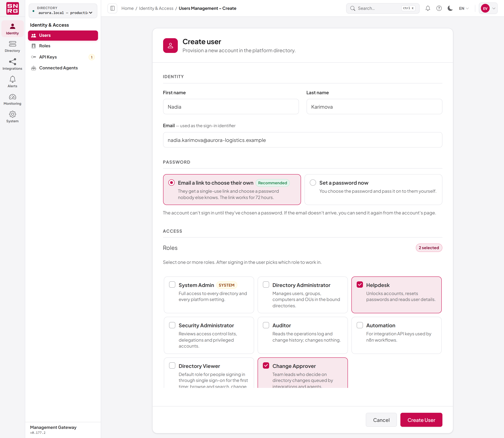Focus the Search box
504x438 pixels.
pos(383,8)
